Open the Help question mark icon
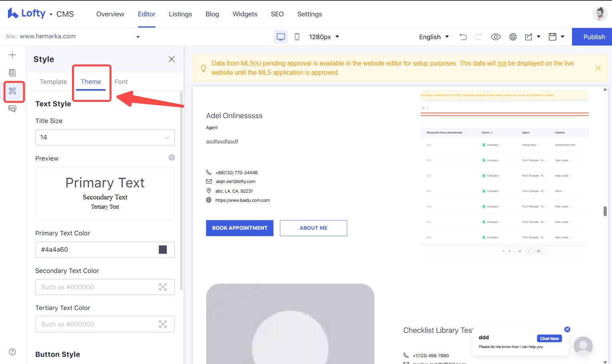612x364 pixels. coord(12,352)
